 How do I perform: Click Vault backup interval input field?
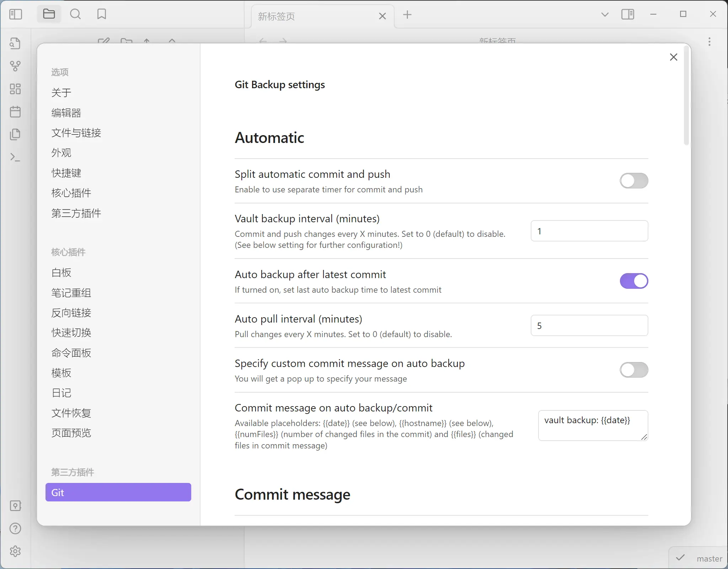(x=589, y=231)
